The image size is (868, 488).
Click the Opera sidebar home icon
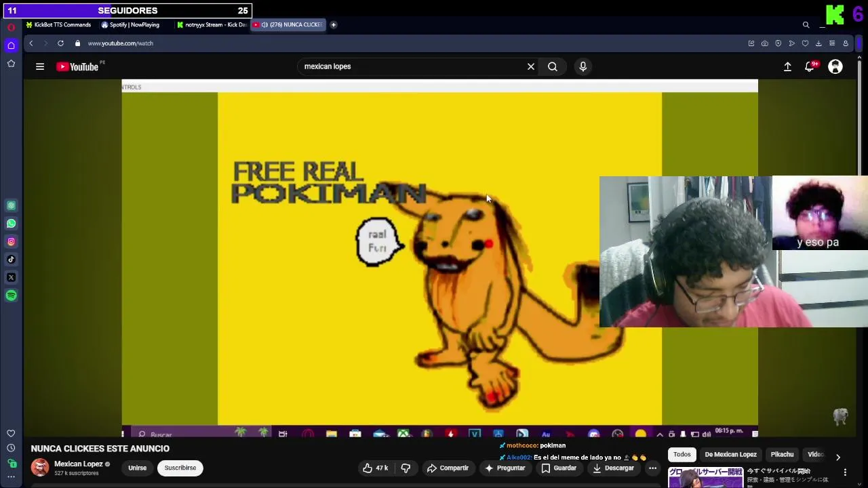(x=11, y=45)
